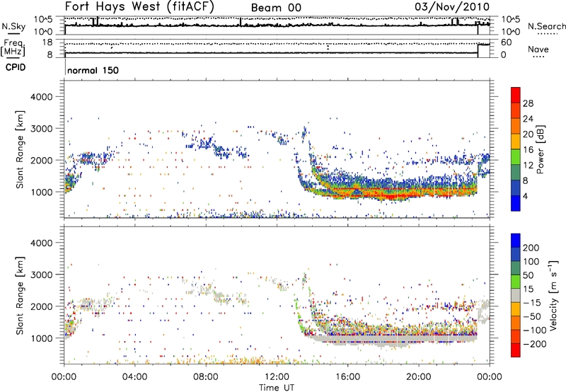Click the "-15" tick on the velocity scale

[x=532, y=303]
